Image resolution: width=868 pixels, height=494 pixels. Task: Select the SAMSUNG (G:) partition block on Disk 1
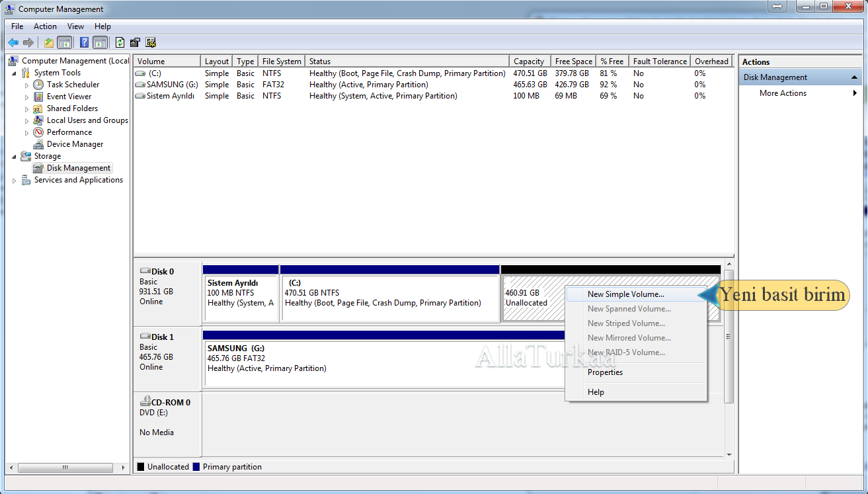tap(383, 364)
